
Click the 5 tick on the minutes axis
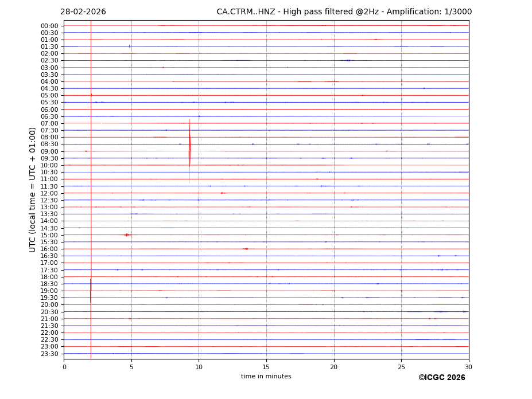131,367
